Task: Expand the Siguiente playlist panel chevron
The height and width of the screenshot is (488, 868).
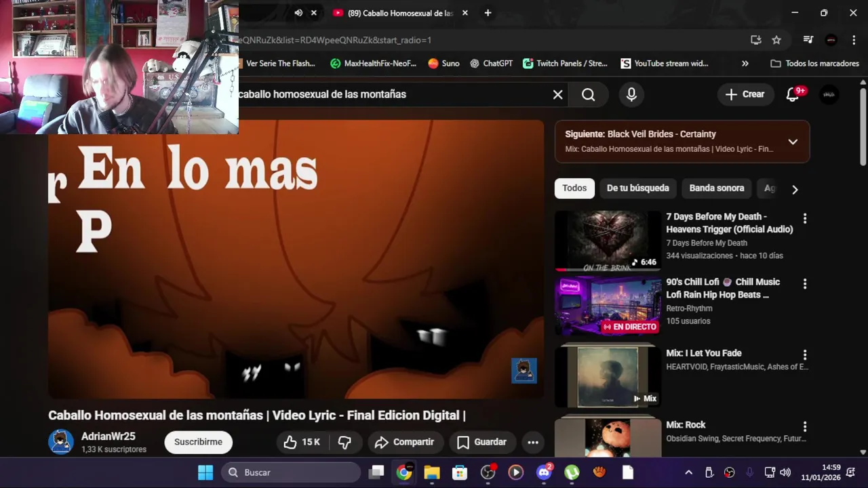Action: 793,142
